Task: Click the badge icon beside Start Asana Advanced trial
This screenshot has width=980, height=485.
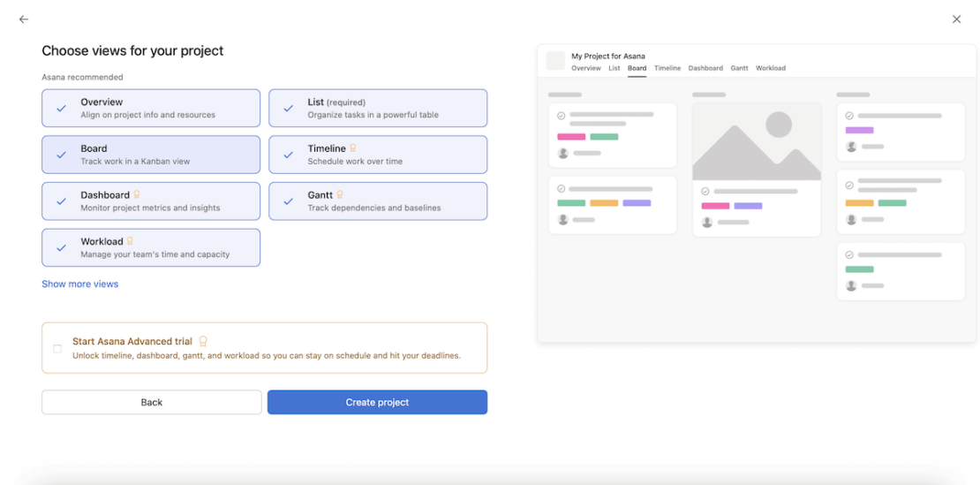Action: coord(202,341)
